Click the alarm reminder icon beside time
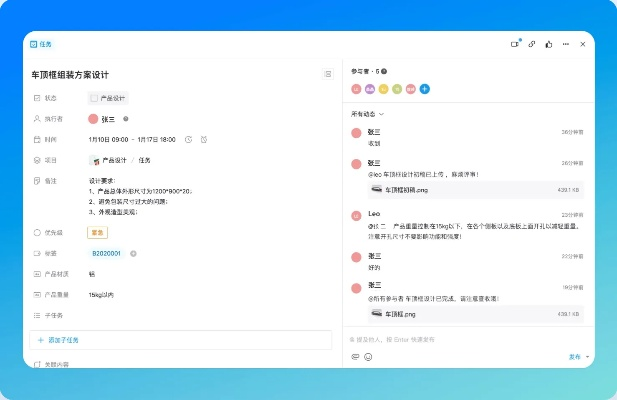This screenshot has width=617, height=400. pyautogui.click(x=203, y=139)
